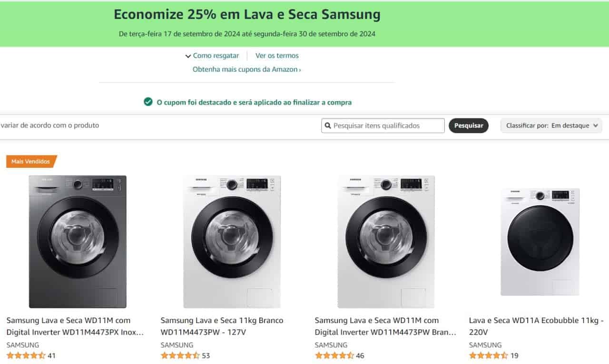Click the Mais Vendidos badge
The image size is (609, 364).
pyautogui.click(x=31, y=162)
